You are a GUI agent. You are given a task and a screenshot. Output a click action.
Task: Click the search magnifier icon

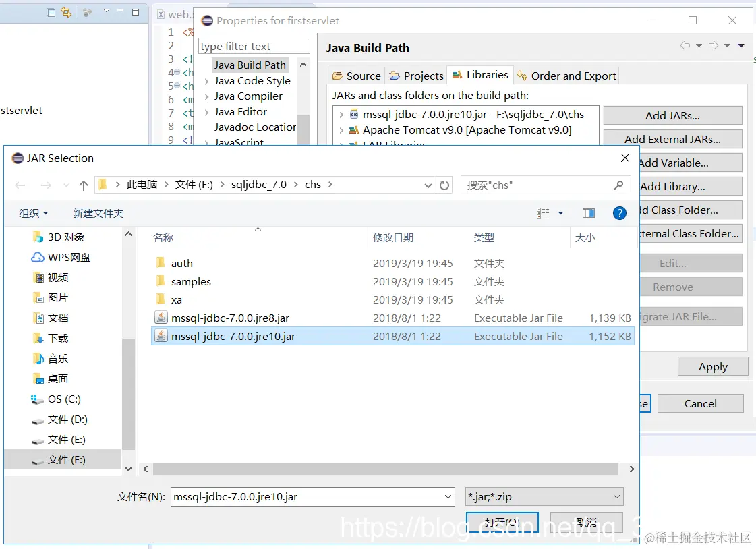(x=618, y=185)
